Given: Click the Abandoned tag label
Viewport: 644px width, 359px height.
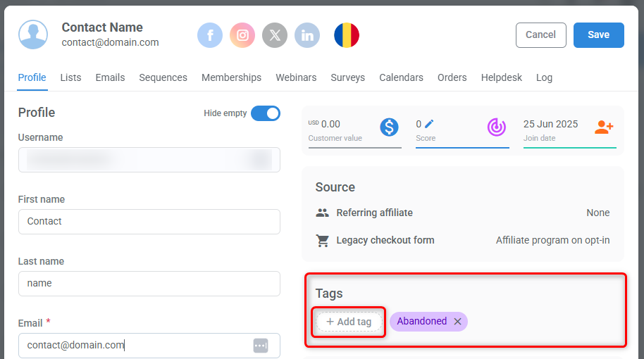Looking at the screenshot, I should 422,321.
